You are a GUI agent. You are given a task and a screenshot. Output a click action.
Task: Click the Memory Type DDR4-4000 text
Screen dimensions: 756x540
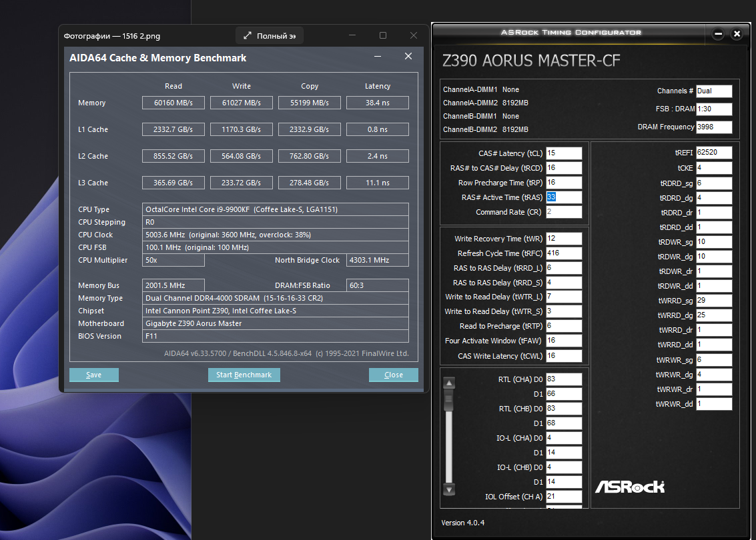[x=234, y=298]
